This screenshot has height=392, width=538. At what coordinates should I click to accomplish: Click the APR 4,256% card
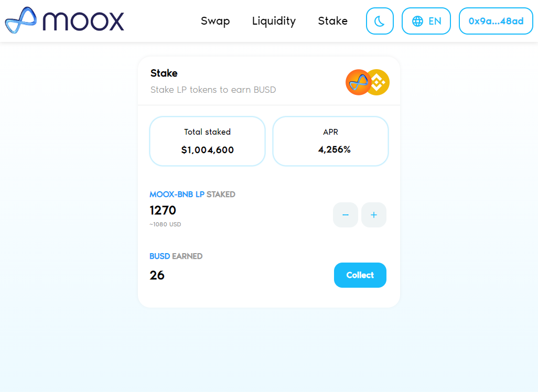pos(330,141)
